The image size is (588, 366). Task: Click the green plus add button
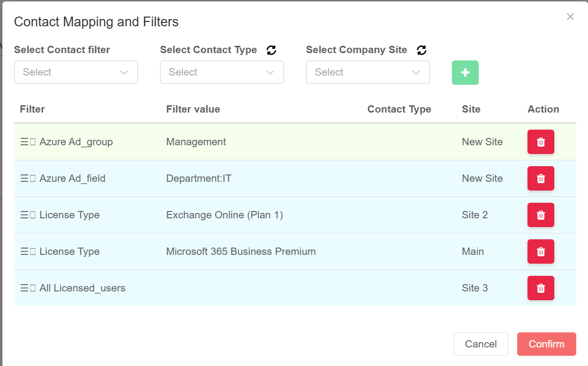click(465, 73)
